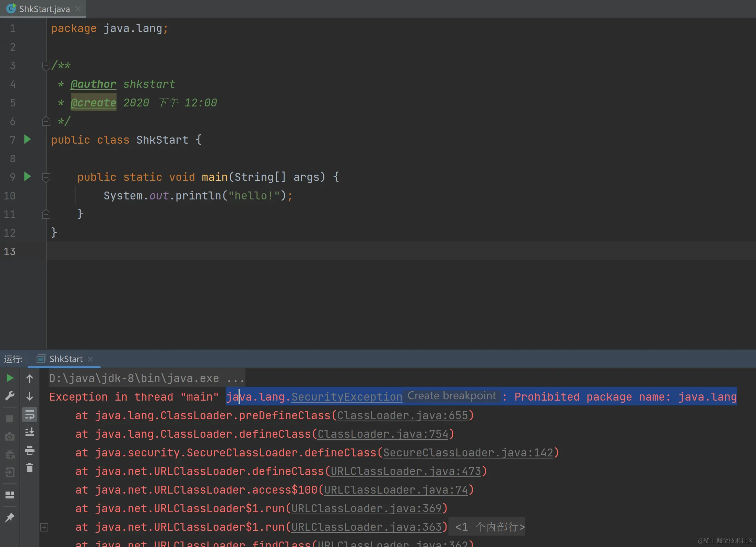The height and width of the screenshot is (547, 756).
Task: Toggle scroll to end of console
Action: 30,432
